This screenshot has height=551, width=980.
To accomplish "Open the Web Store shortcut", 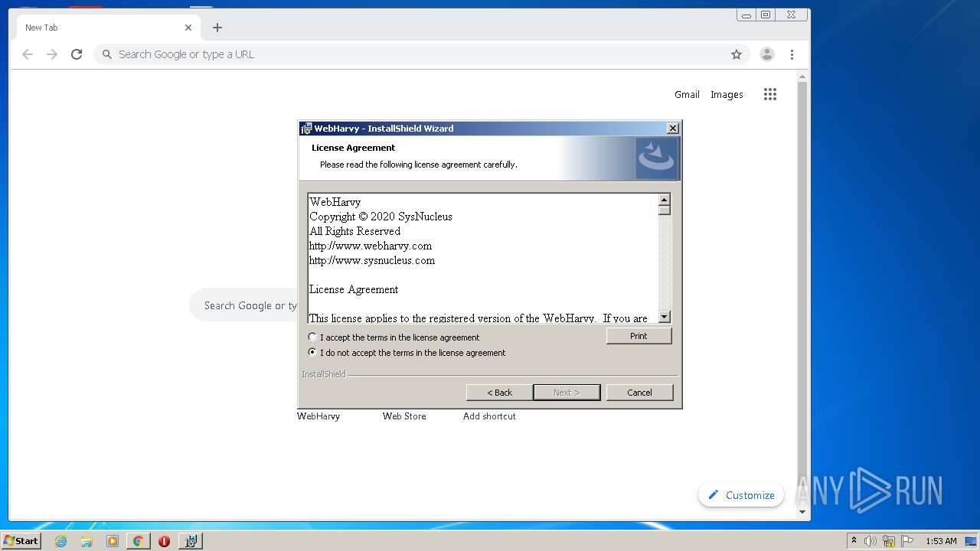I will 404,416.
